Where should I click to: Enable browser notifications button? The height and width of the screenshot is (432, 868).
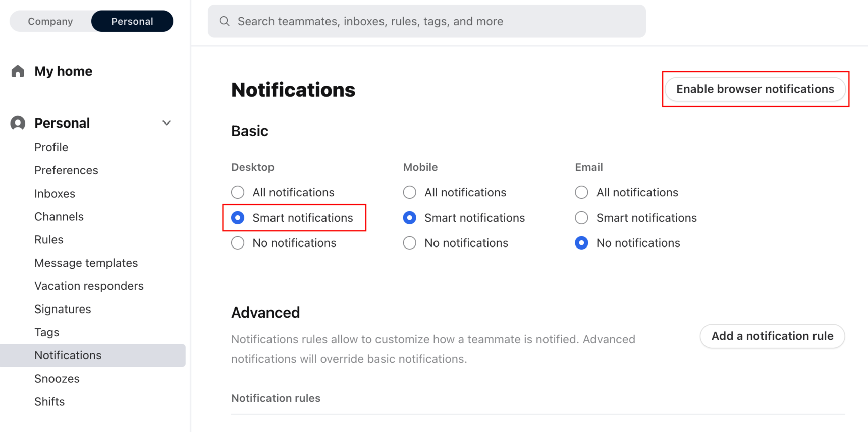pos(755,89)
